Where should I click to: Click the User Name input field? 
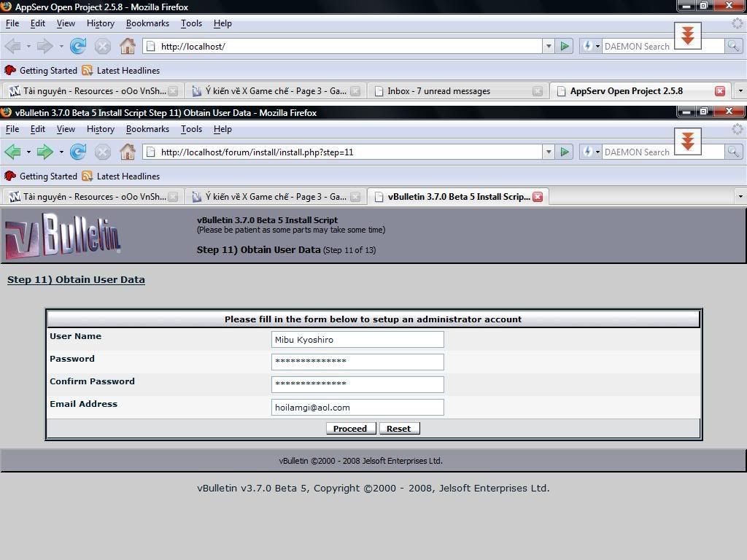357,340
